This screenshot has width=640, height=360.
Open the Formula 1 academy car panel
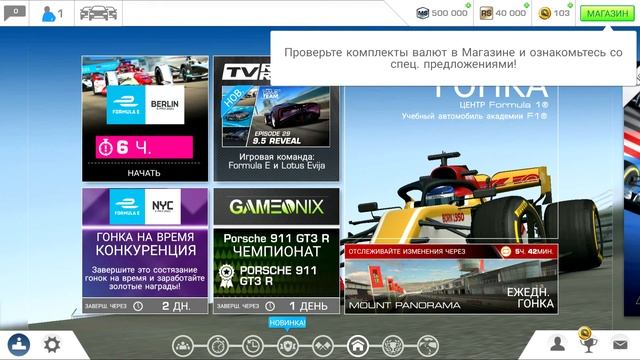[x=451, y=163]
